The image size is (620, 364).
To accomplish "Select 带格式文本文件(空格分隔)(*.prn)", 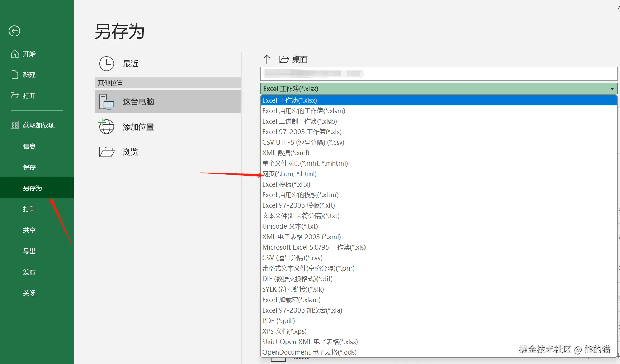I will (439, 268).
